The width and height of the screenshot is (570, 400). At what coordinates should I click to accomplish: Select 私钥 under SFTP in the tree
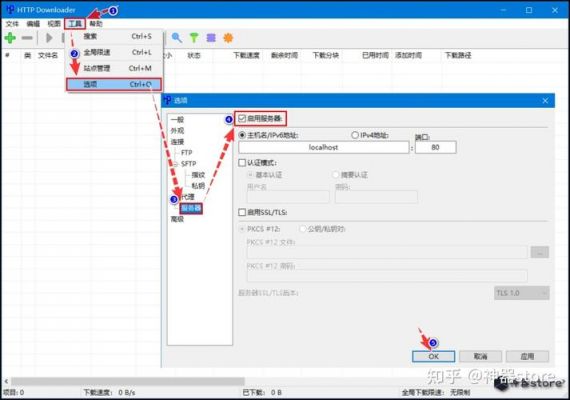tap(198, 186)
